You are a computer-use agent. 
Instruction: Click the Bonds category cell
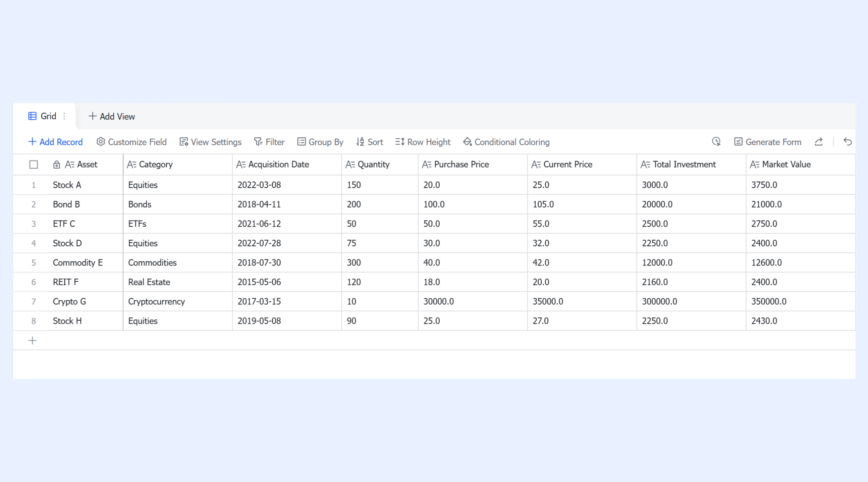(x=178, y=204)
